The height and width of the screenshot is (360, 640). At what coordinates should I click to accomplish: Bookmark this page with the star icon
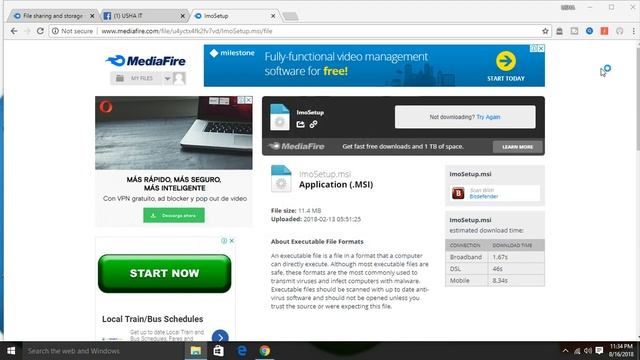[545, 31]
